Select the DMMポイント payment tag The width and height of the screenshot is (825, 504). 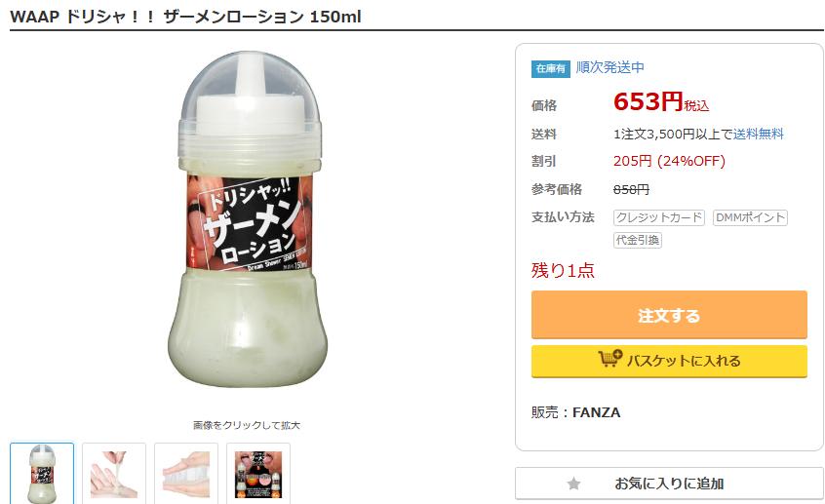[x=750, y=217]
